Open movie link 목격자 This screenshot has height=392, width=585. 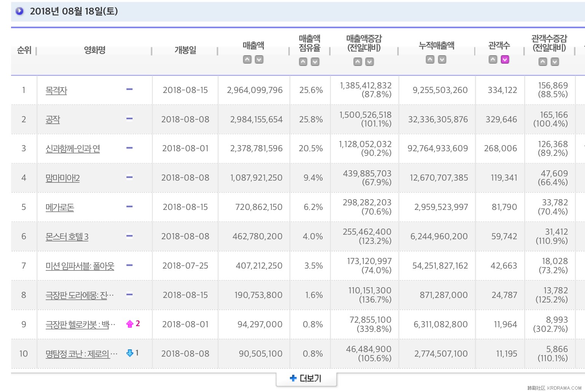point(56,91)
